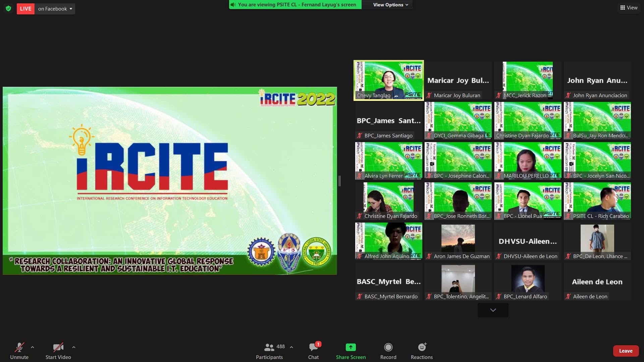Click the MCC_Jerick Razon name label
This screenshot has width=644, height=362.
[525, 96]
